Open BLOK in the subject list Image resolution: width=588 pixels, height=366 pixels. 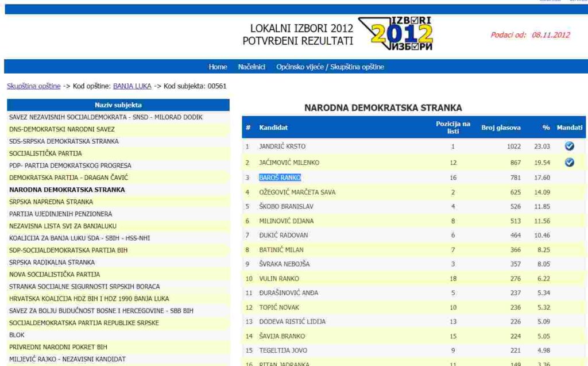point(17,334)
